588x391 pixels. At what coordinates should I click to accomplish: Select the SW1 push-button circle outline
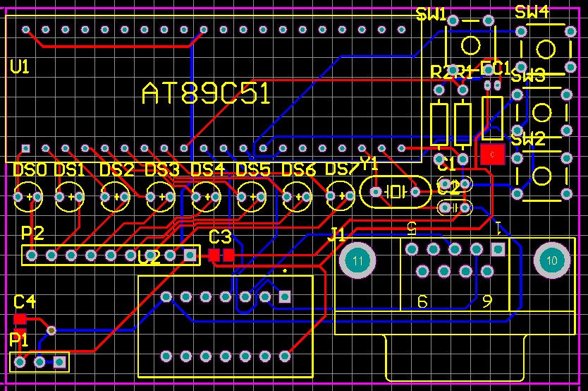click(x=470, y=45)
